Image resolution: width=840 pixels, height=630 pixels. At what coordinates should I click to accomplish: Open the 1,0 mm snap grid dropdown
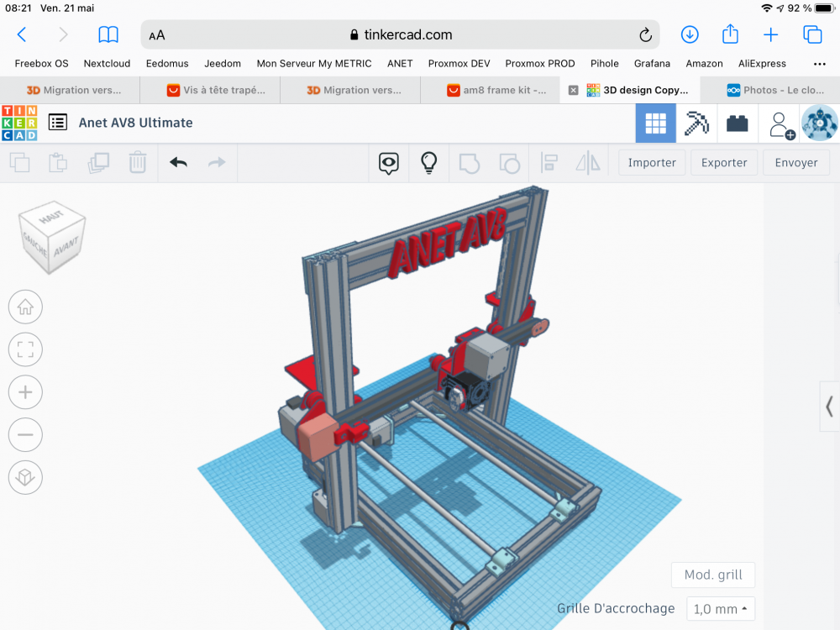[721, 609]
